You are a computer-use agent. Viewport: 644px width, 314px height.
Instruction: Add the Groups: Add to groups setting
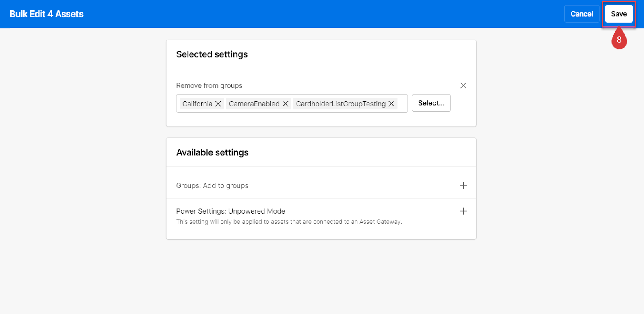463,185
